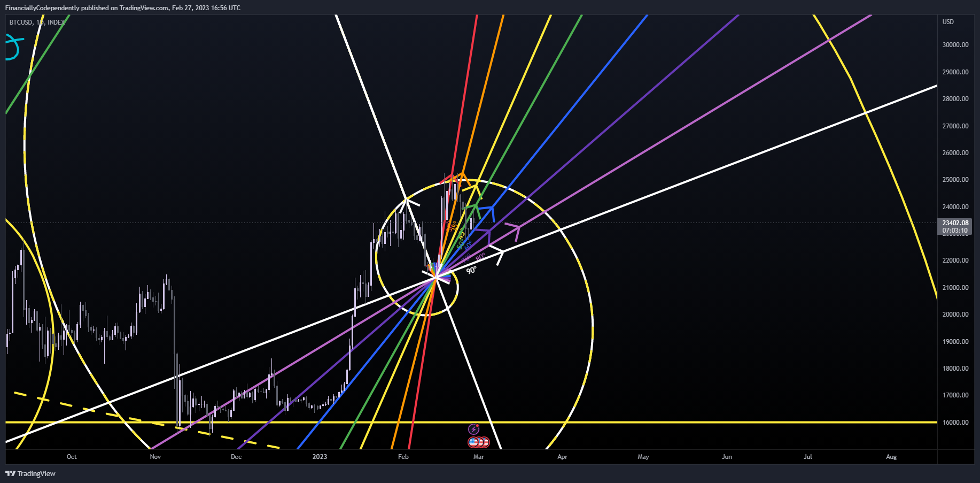Click the Feb label on time axis
The width and height of the screenshot is (980, 483).
[403, 457]
